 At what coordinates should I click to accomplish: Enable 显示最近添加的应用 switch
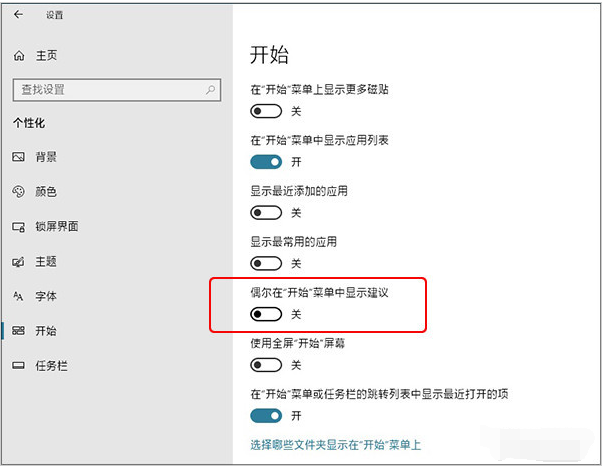click(x=266, y=213)
